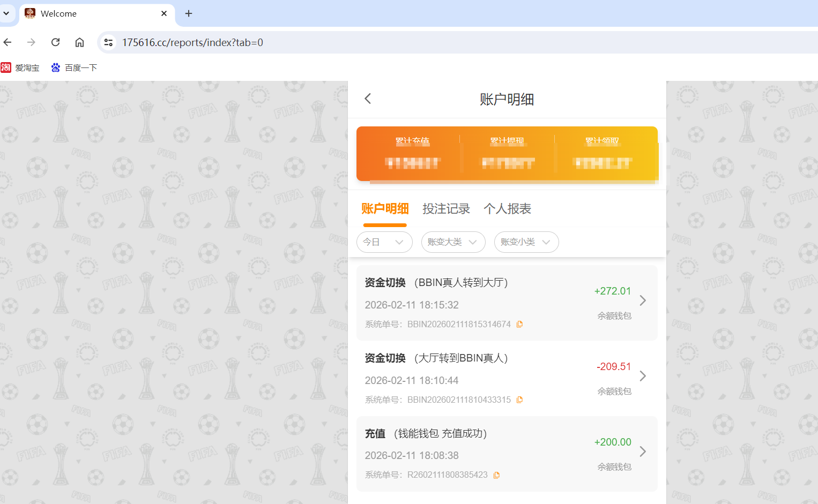
Task: Open the 爱淘宝 bookmark
Action: pos(20,67)
